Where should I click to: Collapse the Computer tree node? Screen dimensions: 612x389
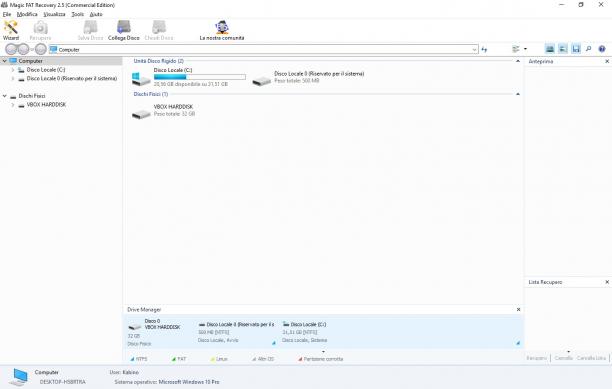pyautogui.click(x=5, y=61)
